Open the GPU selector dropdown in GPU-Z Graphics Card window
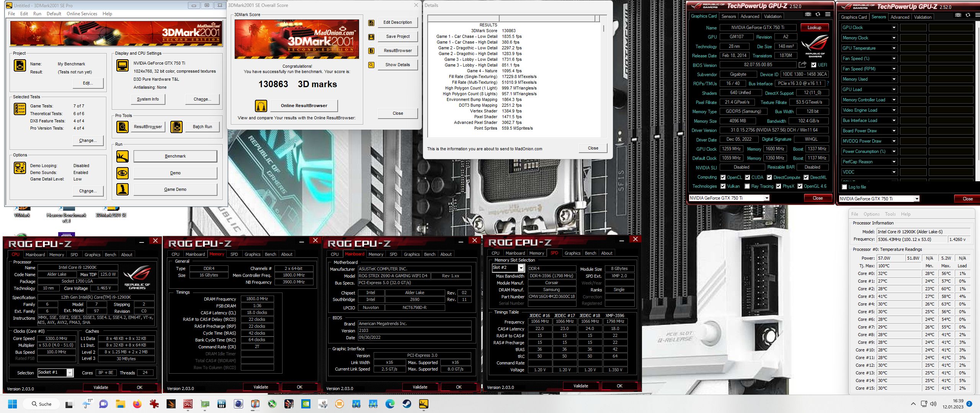 point(767,198)
